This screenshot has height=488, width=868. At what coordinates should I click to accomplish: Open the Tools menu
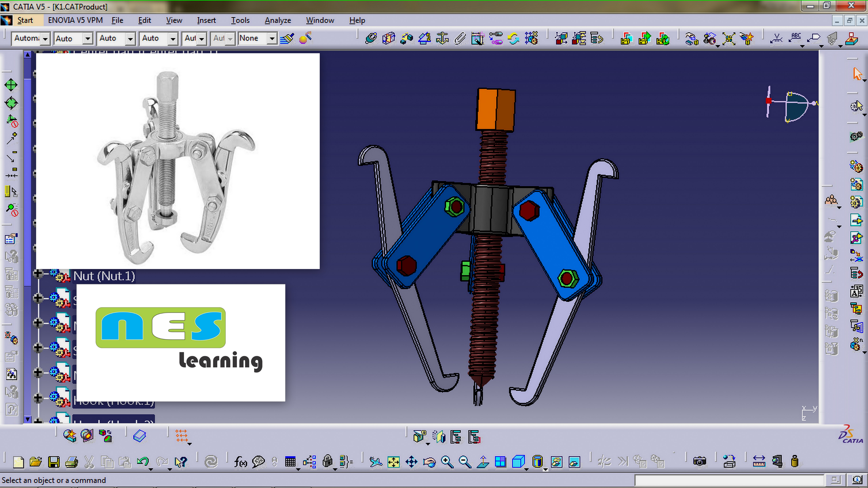coord(240,20)
